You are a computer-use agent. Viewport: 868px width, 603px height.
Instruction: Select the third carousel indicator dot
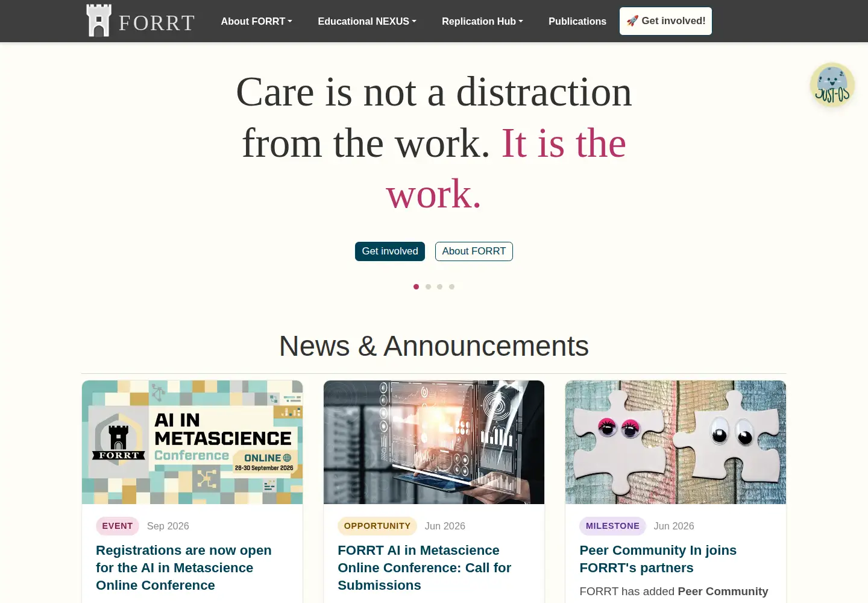pos(439,286)
